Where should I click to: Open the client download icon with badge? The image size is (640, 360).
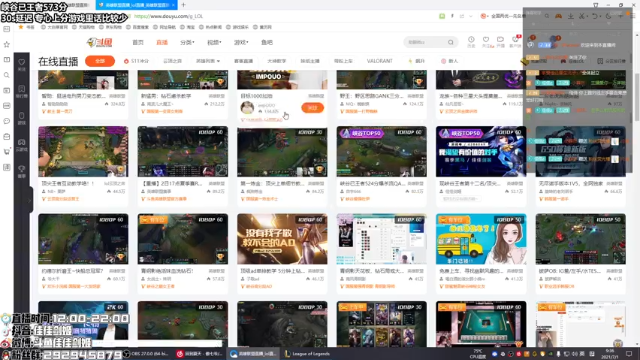point(516,41)
